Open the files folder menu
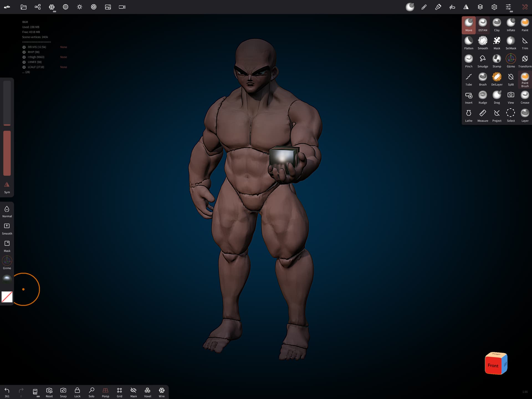The image size is (532, 399). pos(24,7)
